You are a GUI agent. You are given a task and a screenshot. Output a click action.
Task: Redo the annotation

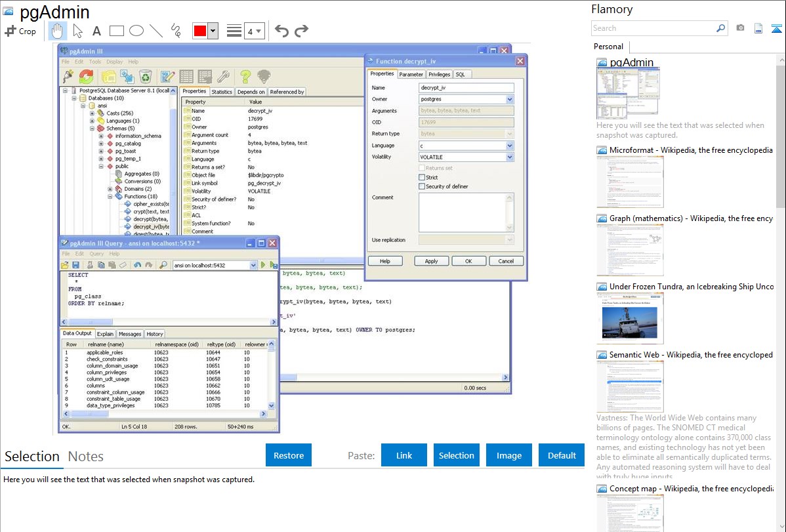click(301, 31)
